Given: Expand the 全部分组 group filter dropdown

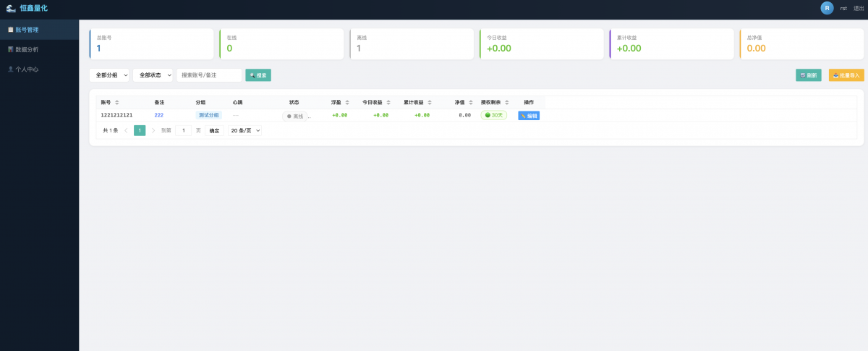Looking at the screenshot, I should tap(109, 75).
